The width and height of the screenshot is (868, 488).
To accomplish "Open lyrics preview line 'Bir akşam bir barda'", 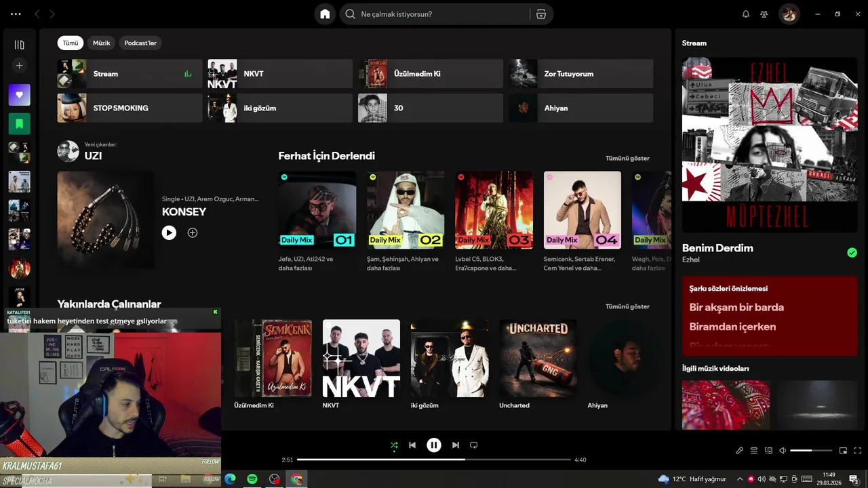I will point(736,307).
